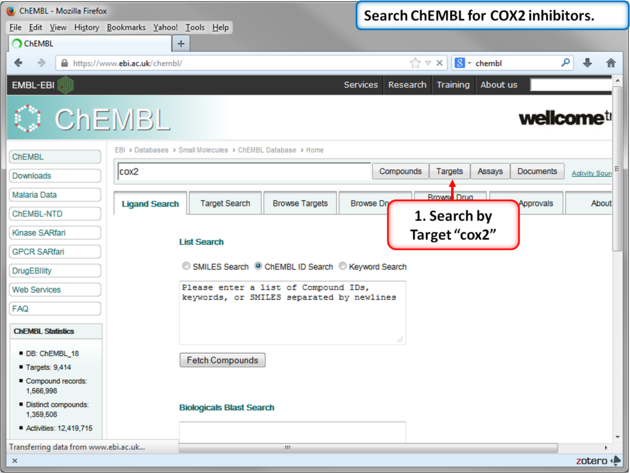Stop page loading with the X icon

pyautogui.click(x=439, y=63)
